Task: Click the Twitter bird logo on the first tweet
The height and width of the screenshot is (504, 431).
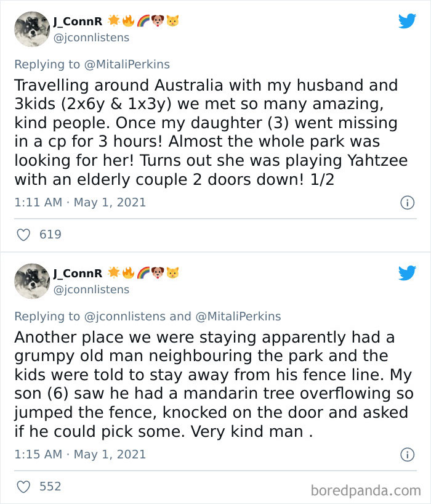Action: 408,22
